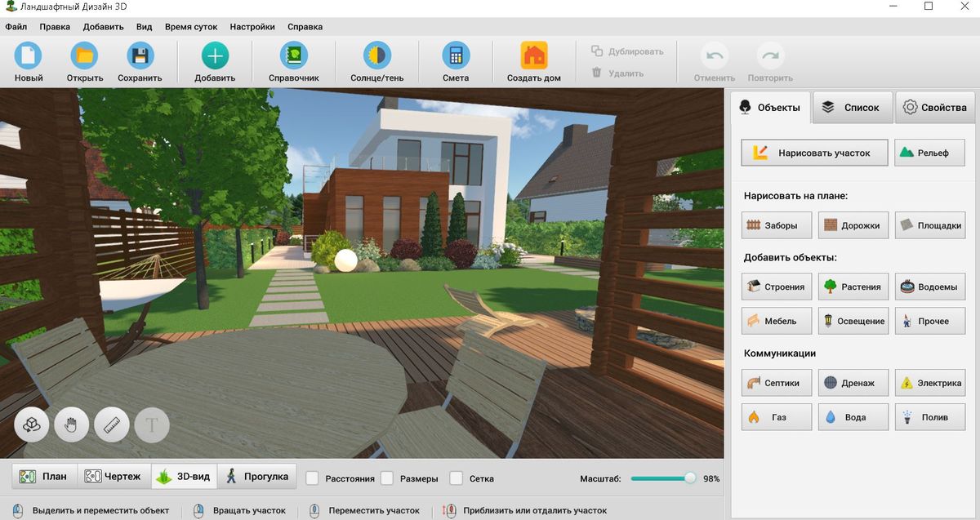
Task: Open the Водоемы ponds catalog
Action: 930,287
